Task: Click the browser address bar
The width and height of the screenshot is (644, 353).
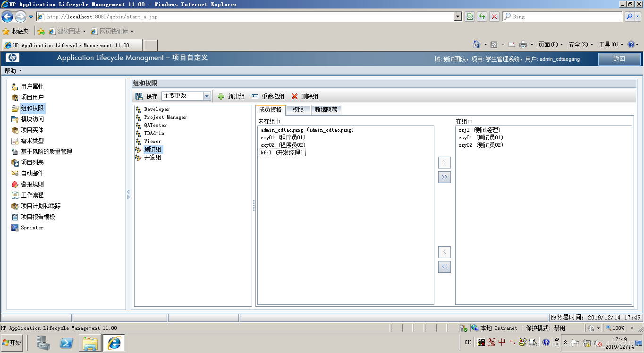Action: 246,17
